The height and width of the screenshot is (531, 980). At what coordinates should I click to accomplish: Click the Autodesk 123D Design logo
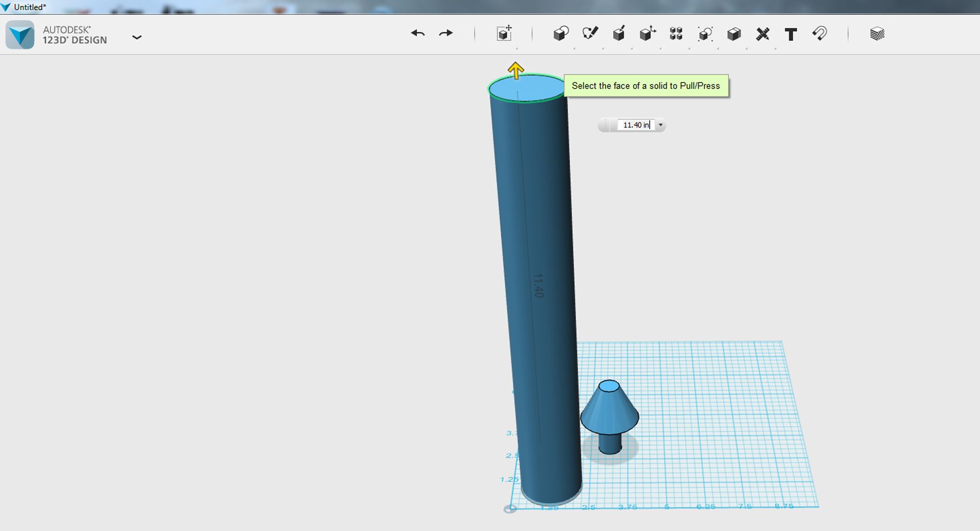tap(20, 35)
